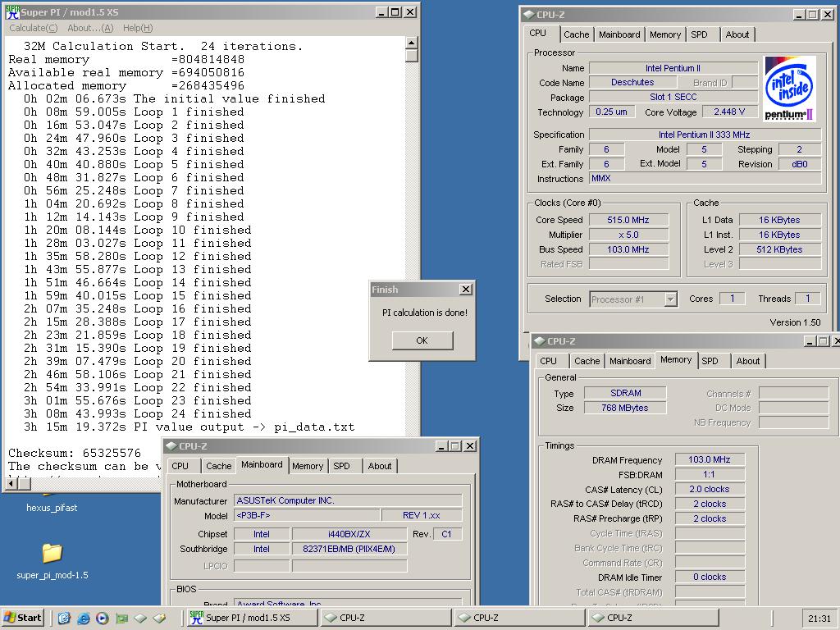Screen dimensions: 840x630
Task: Open the Help menu in Super PI
Action: pyautogui.click(x=138, y=28)
